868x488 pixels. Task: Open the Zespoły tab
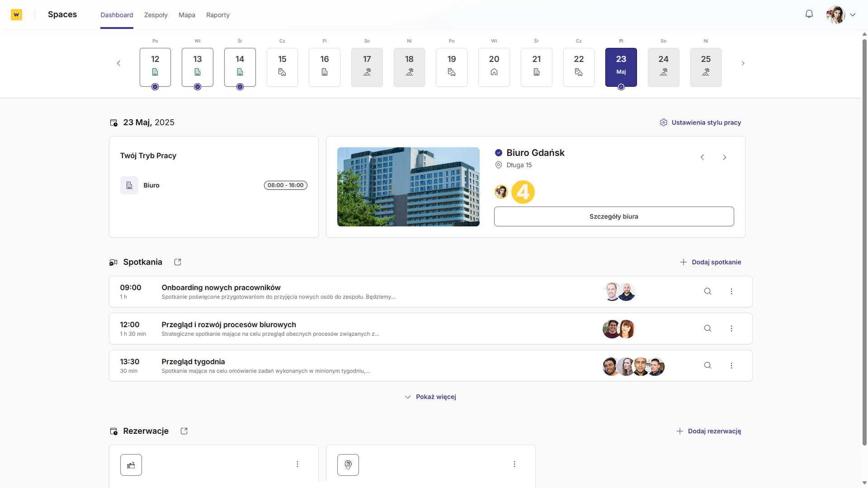click(x=156, y=15)
